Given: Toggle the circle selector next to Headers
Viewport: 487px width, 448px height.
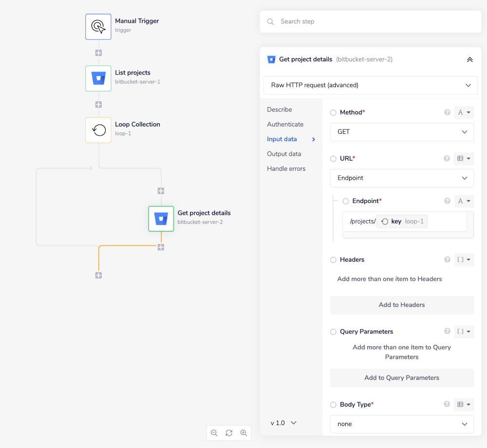Looking at the screenshot, I should (x=333, y=260).
